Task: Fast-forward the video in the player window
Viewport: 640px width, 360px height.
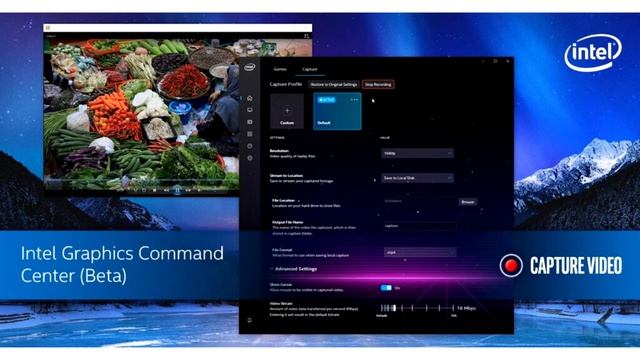Action: tap(188, 190)
